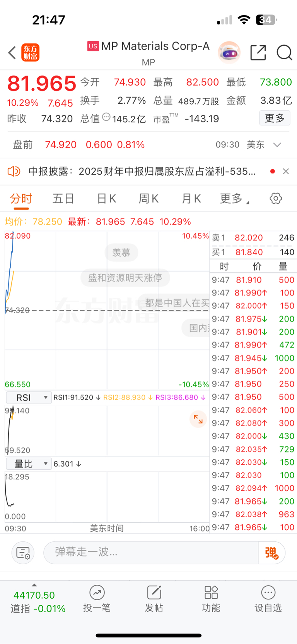
Task: Tap the 量比 value 6.301
Action: point(67,464)
